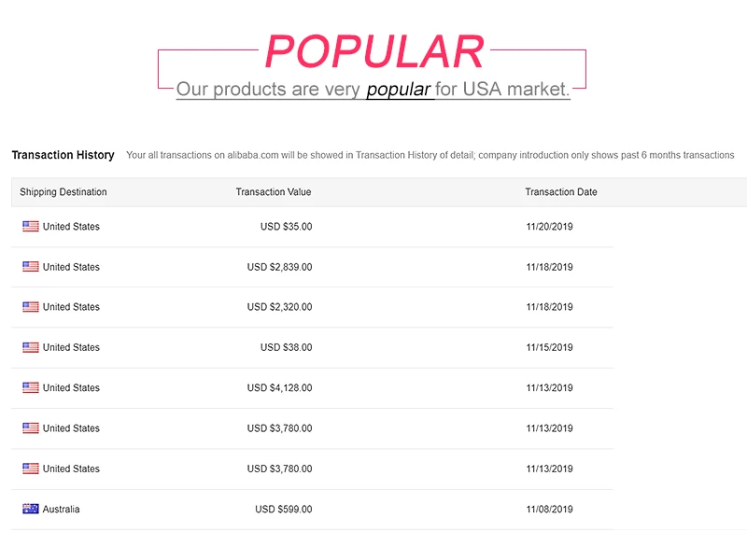Viewport: 747px width, 560px height.
Task: Click the 11/08/2019 transaction date
Action: point(550,510)
